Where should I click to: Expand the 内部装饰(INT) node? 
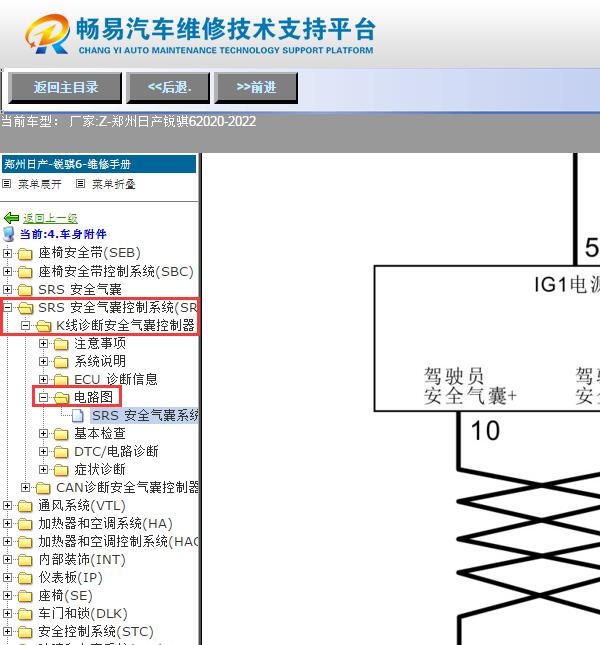coord(7,559)
